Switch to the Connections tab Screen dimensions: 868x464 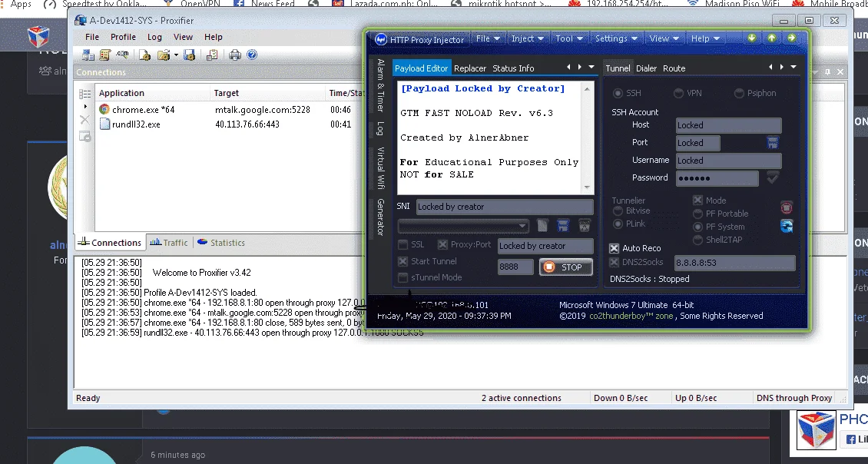pos(110,243)
